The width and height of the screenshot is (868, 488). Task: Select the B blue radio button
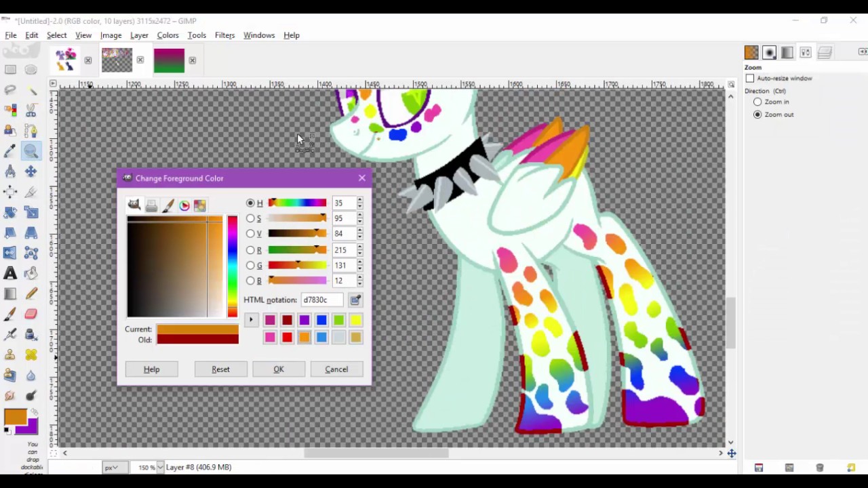(250, 281)
